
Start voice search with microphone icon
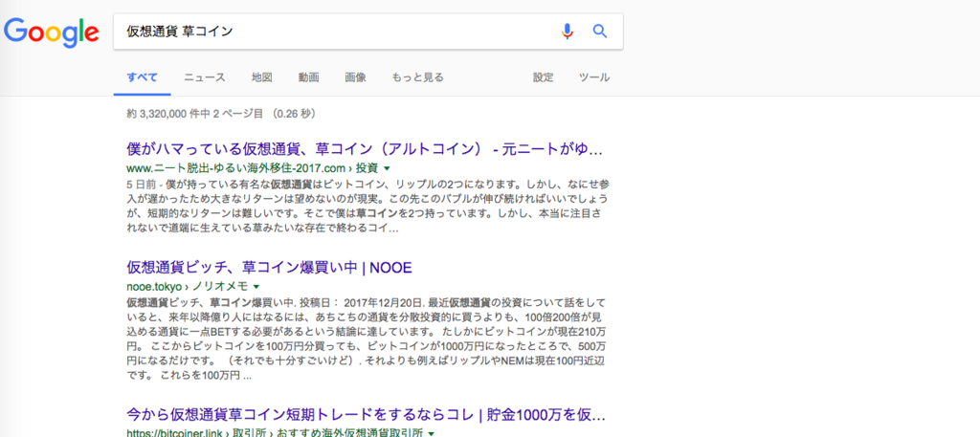pyautogui.click(x=567, y=32)
